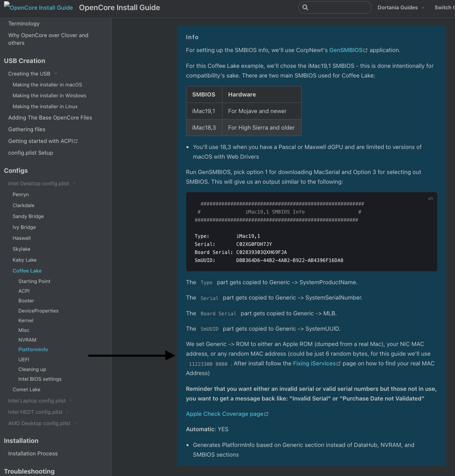Click the search magnifier icon
Screen dimensions: 455x476
pyautogui.click(x=305, y=7)
